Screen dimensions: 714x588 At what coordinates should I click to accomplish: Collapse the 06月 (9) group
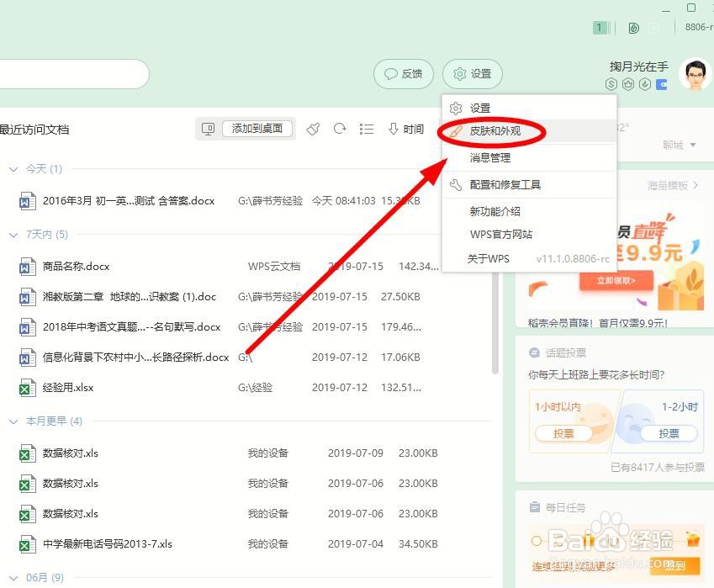pos(13,579)
